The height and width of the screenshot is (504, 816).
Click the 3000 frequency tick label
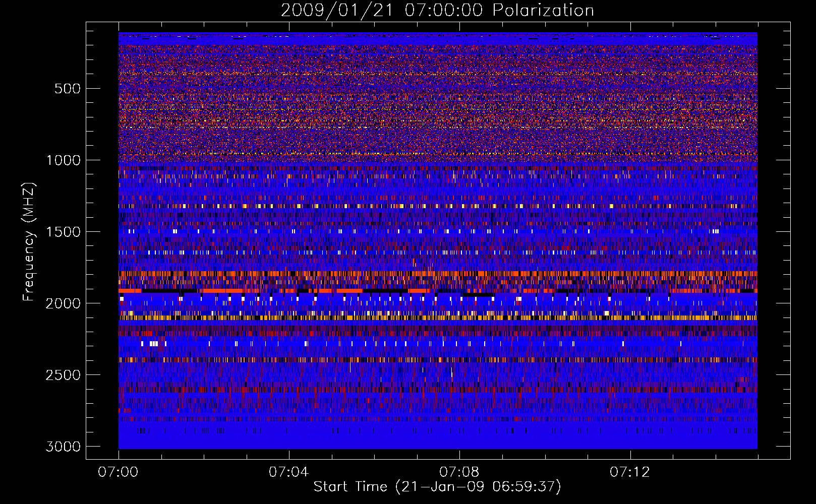64,447
